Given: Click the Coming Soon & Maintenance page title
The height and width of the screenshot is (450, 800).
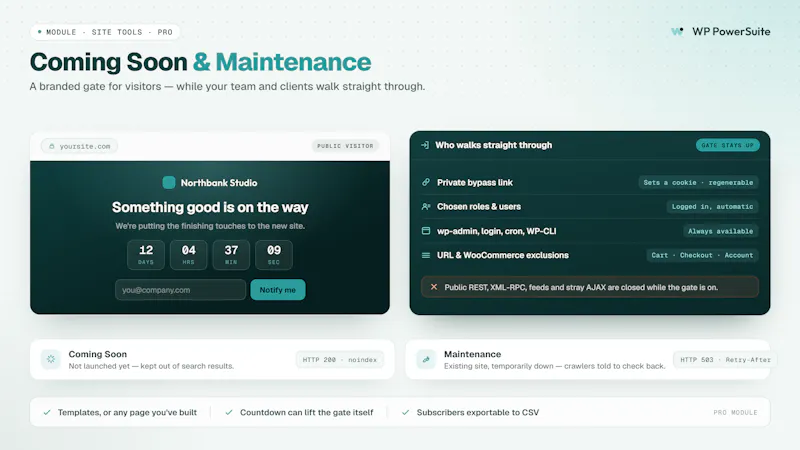Looking at the screenshot, I should click(x=201, y=62).
